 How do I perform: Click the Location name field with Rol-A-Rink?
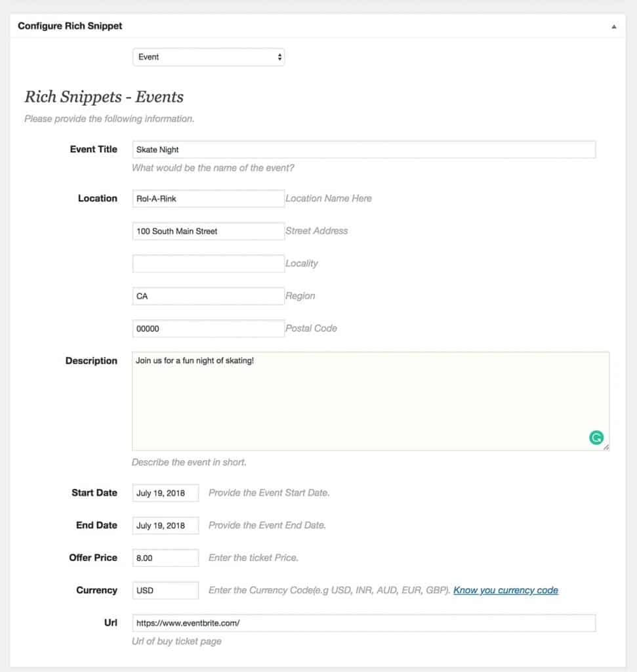(x=208, y=198)
